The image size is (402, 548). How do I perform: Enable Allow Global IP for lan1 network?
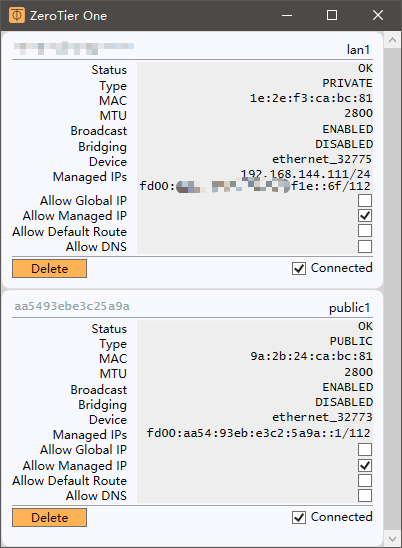pos(365,201)
